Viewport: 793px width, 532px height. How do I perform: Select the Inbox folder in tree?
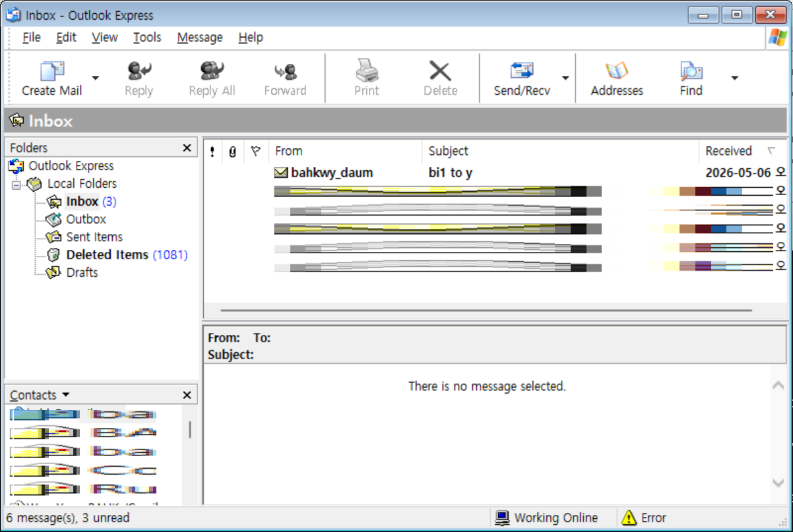82,202
